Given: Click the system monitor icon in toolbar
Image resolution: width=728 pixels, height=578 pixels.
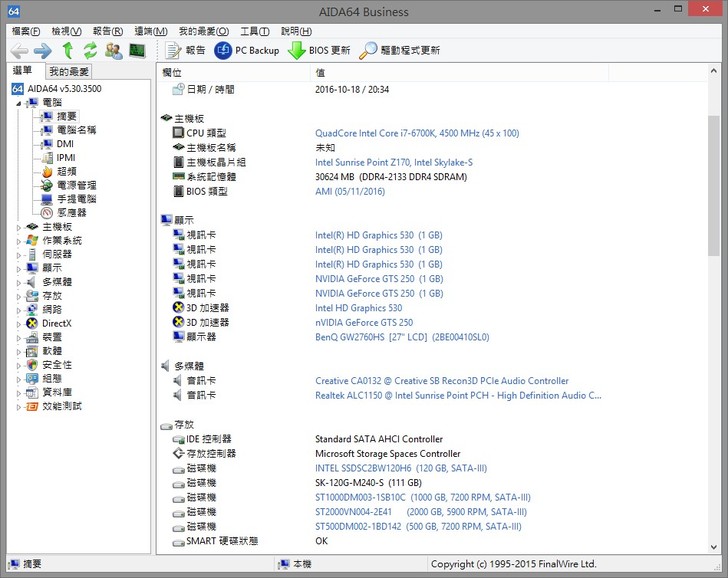Looking at the screenshot, I should click(x=137, y=50).
